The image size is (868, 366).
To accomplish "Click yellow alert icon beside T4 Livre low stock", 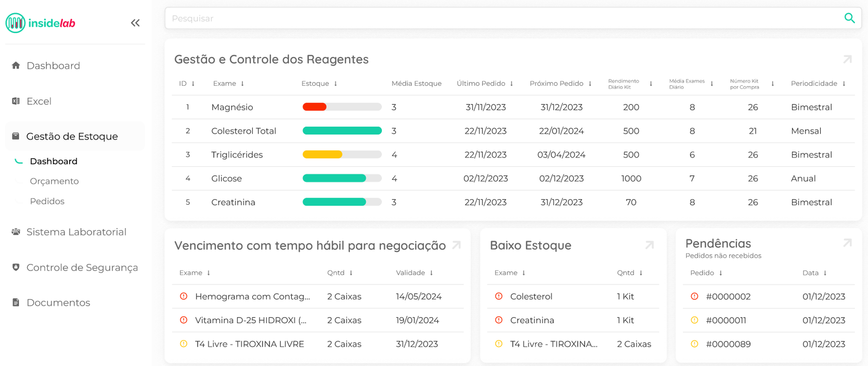I will (499, 344).
